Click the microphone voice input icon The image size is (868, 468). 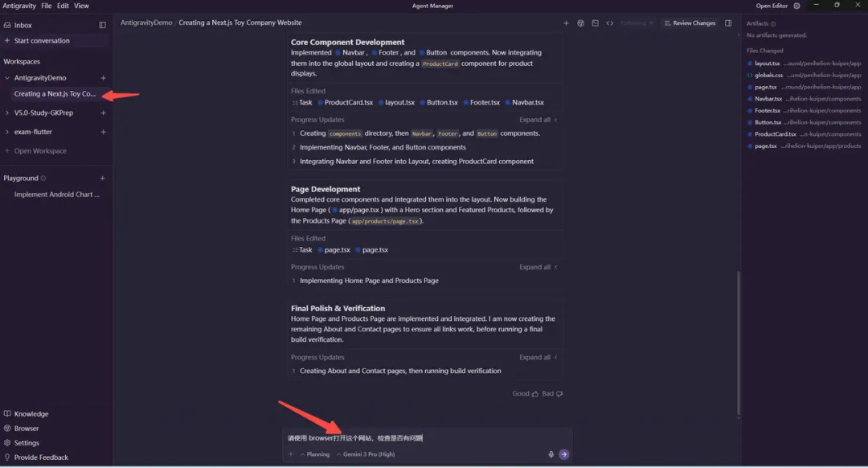[x=551, y=454]
